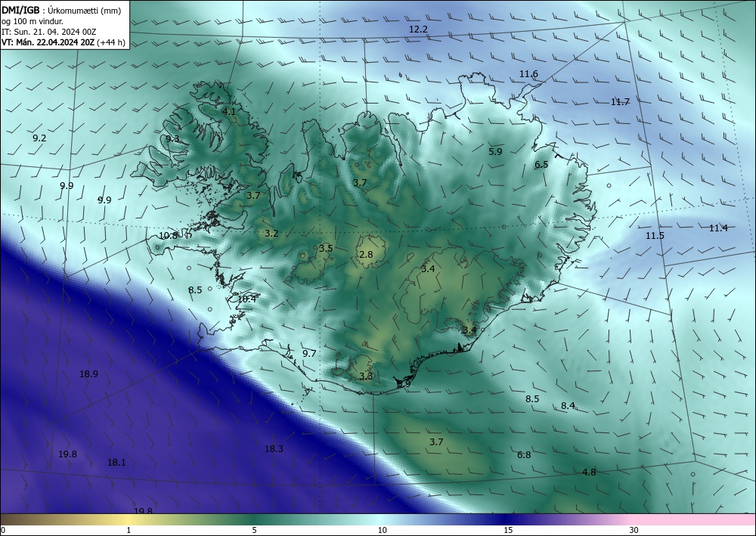756x536 pixels.
Task: Click the 'og 100 m vindur.' legend line
Action: tap(33, 21)
